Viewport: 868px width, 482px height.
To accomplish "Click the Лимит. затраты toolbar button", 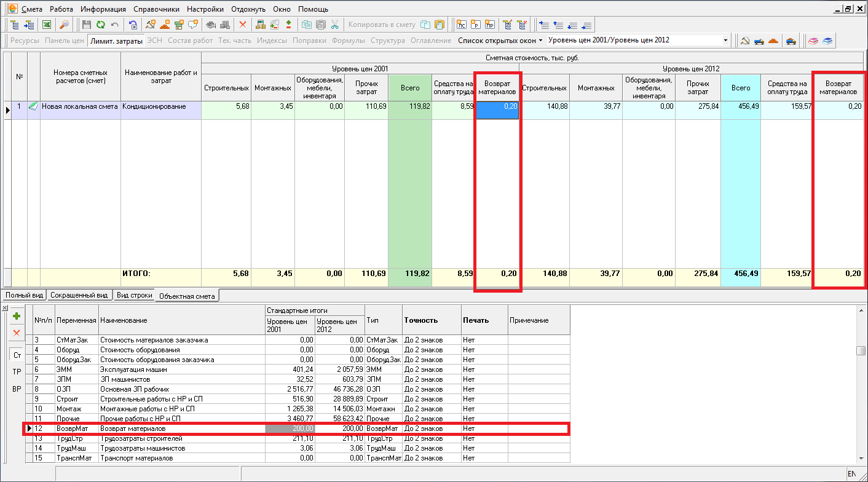I will click(115, 41).
